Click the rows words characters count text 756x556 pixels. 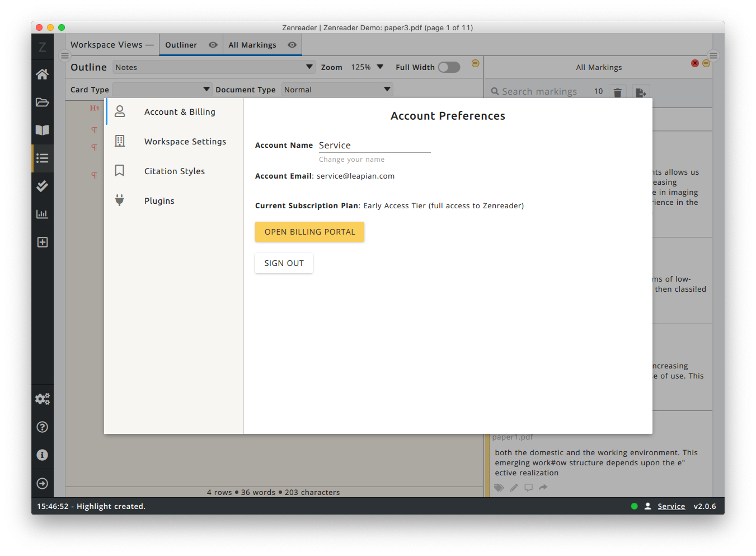[x=273, y=492]
